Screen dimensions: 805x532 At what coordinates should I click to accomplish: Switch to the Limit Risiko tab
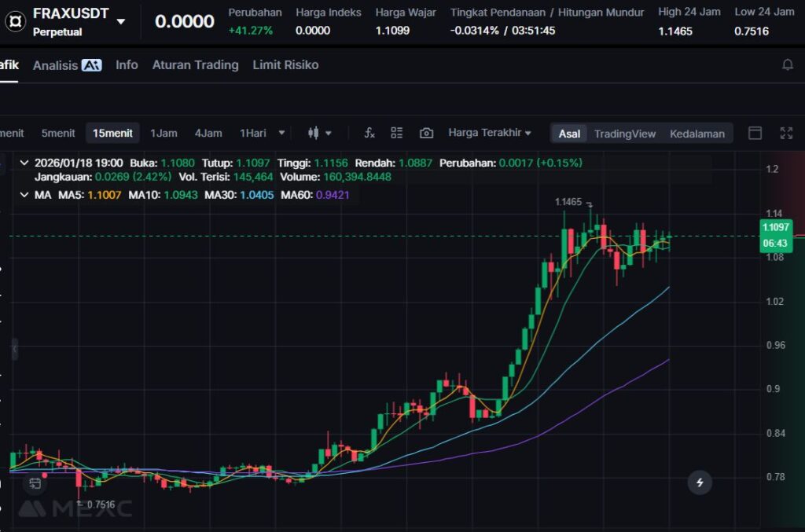(285, 65)
